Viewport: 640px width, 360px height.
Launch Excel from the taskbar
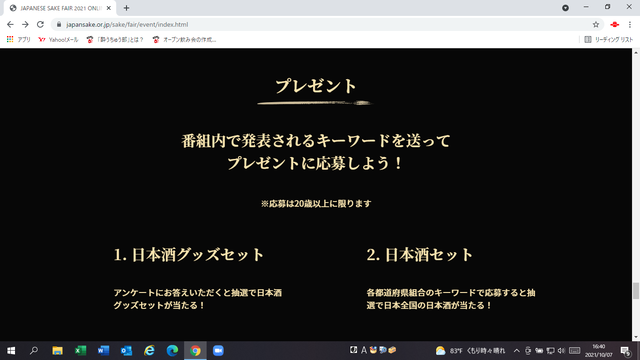pyautogui.click(x=80, y=351)
